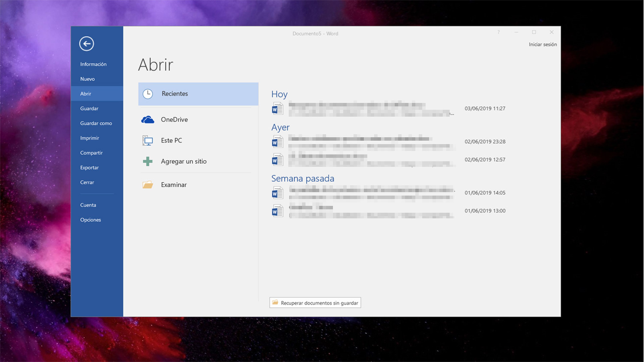Image resolution: width=644 pixels, height=362 pixels.
Task: Click the Examinar folder icon
Action: [x=148, y=185]
